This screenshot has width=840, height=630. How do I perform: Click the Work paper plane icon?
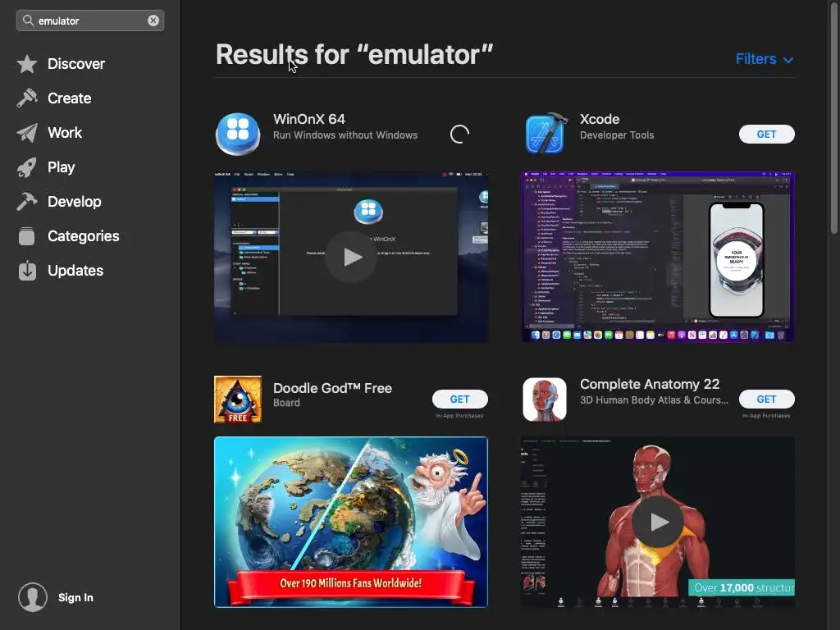(27, 133)
